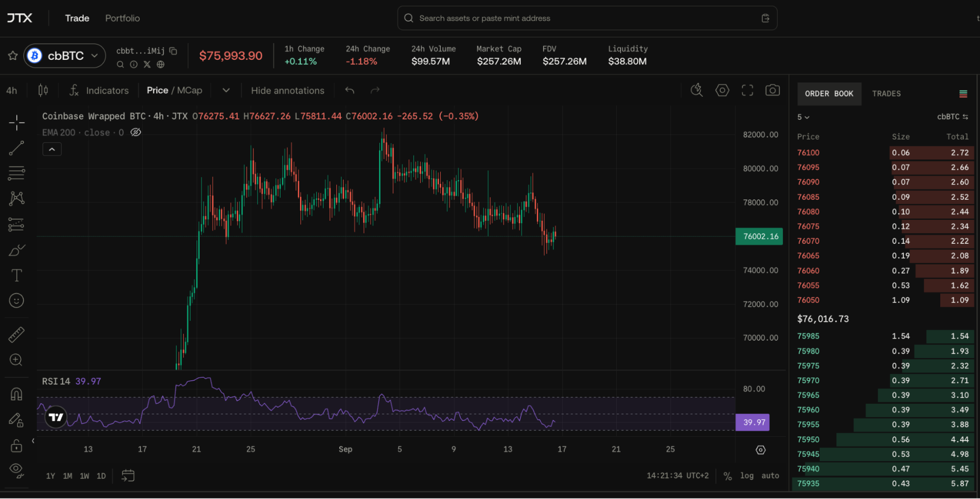Click the TradingView logo on chart

pos(56,417)
